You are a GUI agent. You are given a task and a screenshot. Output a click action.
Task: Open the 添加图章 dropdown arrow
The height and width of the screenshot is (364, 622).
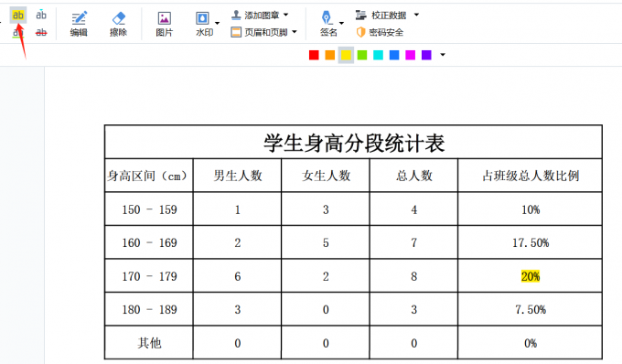coord(286,15)
